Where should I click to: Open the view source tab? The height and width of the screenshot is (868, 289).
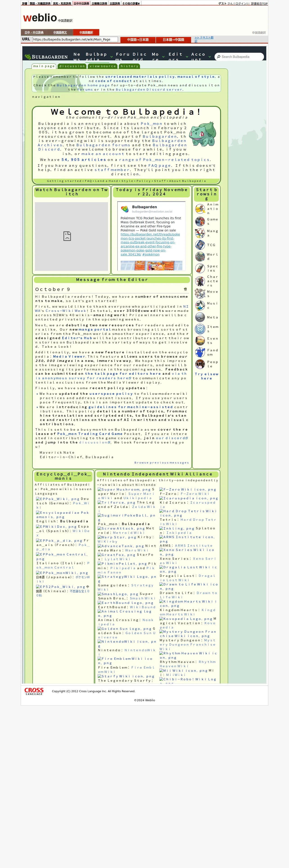103,66
